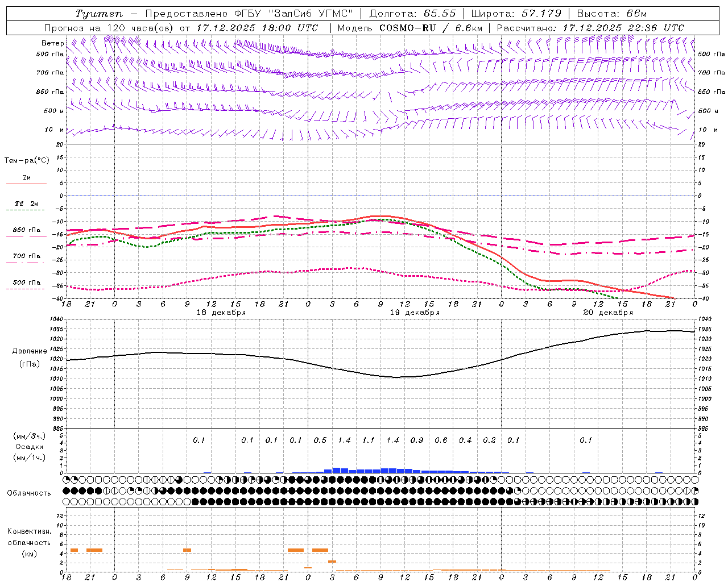Click the 0.6 precipitation value
The height and width of the screenshot is (582, 728).
pyautogui.click(x=441, y=440)
